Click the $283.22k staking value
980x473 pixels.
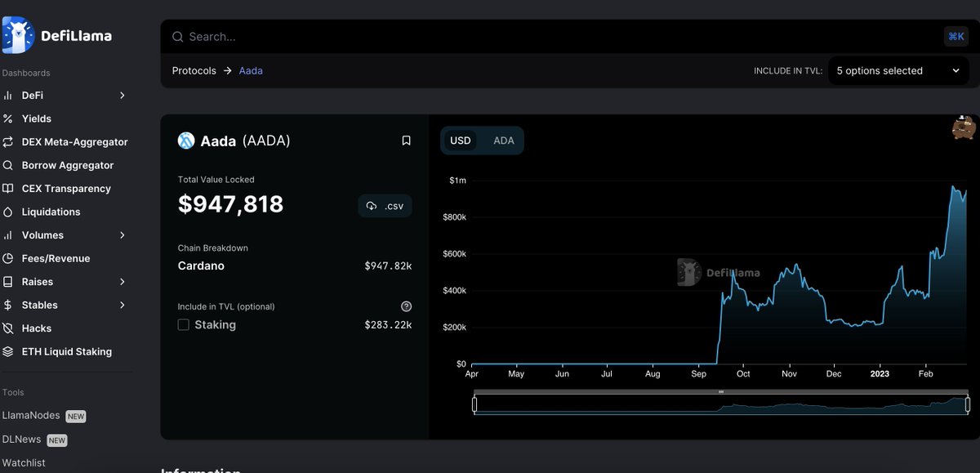tap(388, 325)
